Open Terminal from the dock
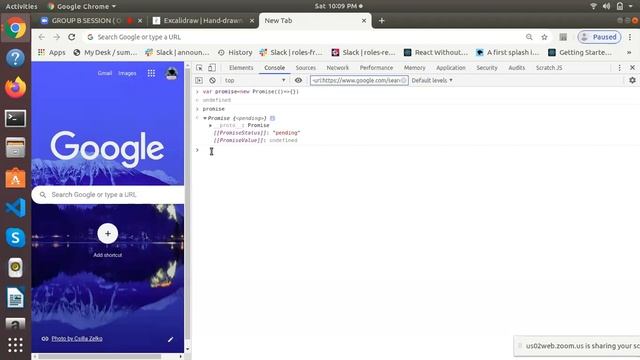 [x=16, y=118]
